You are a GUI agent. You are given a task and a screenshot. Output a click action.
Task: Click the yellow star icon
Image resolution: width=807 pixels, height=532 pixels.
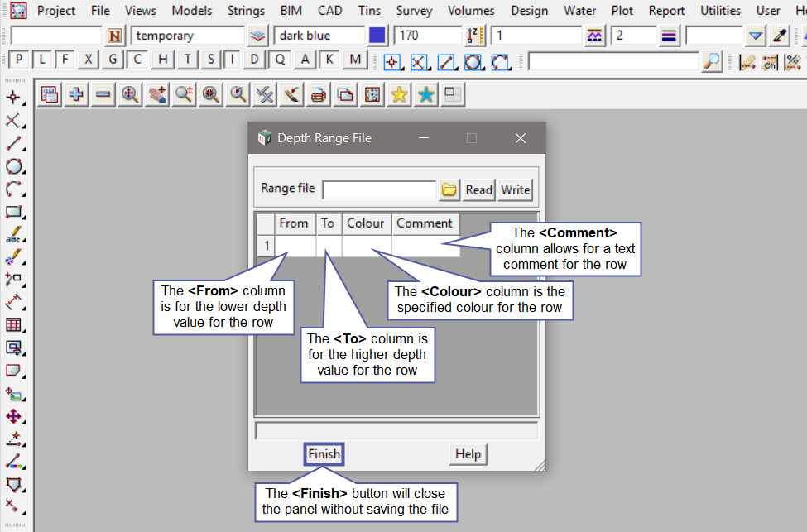point(399,94)
